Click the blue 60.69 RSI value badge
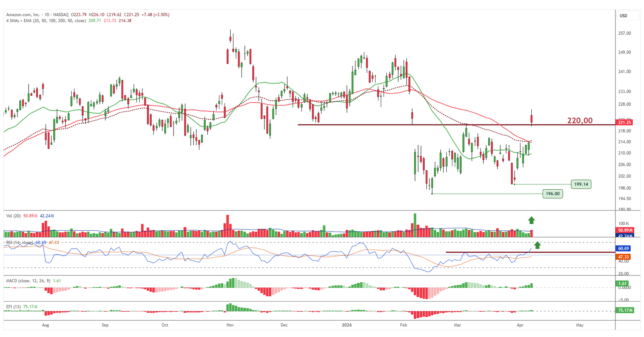Viewport: 644px width, 337px height. tap(623, 248)
